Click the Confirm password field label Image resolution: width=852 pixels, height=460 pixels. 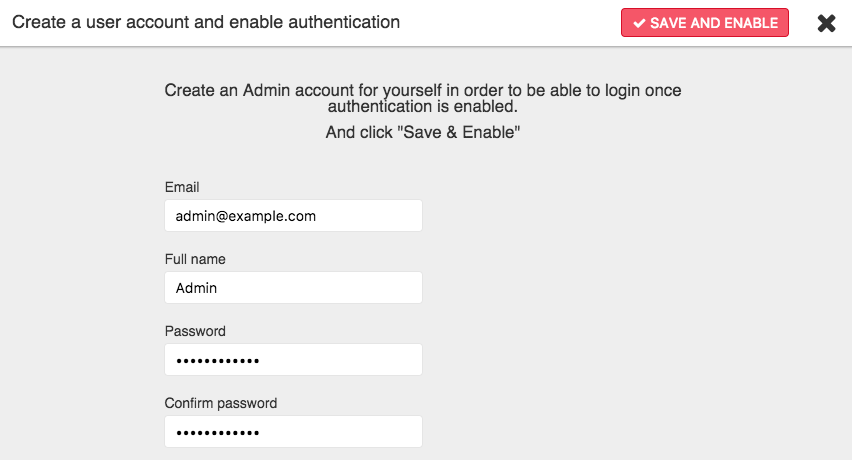click(221, 403)
